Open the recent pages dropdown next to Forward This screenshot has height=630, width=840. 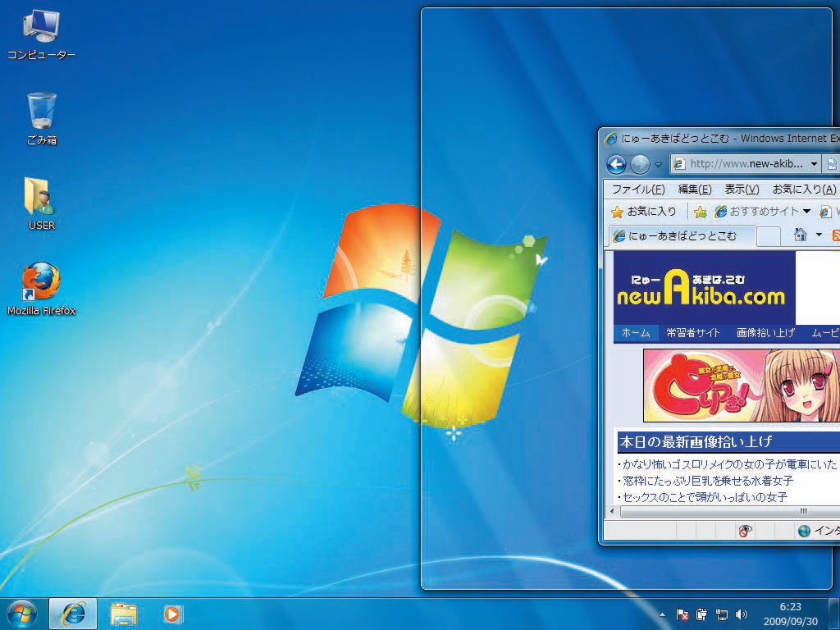coord(659,164)
